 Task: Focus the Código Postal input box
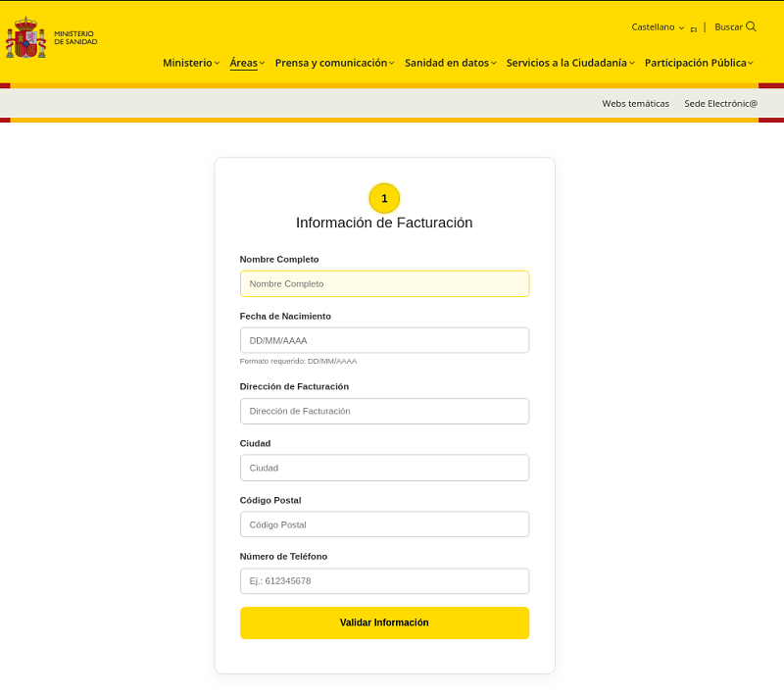(384, 524)
